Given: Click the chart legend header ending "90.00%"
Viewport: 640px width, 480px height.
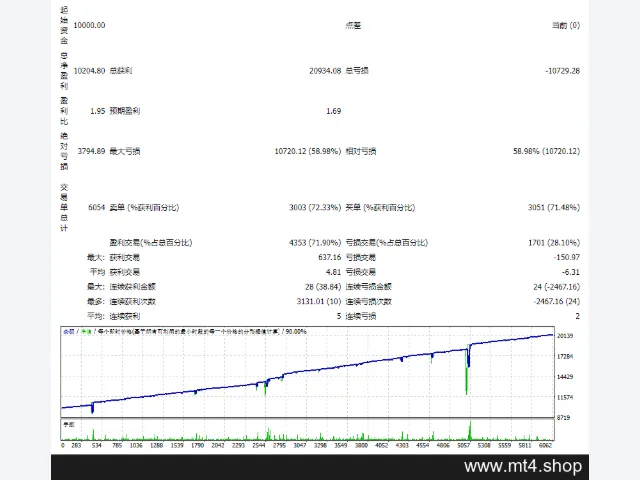Looking at the screenshot, I should [x=185, y=331].
